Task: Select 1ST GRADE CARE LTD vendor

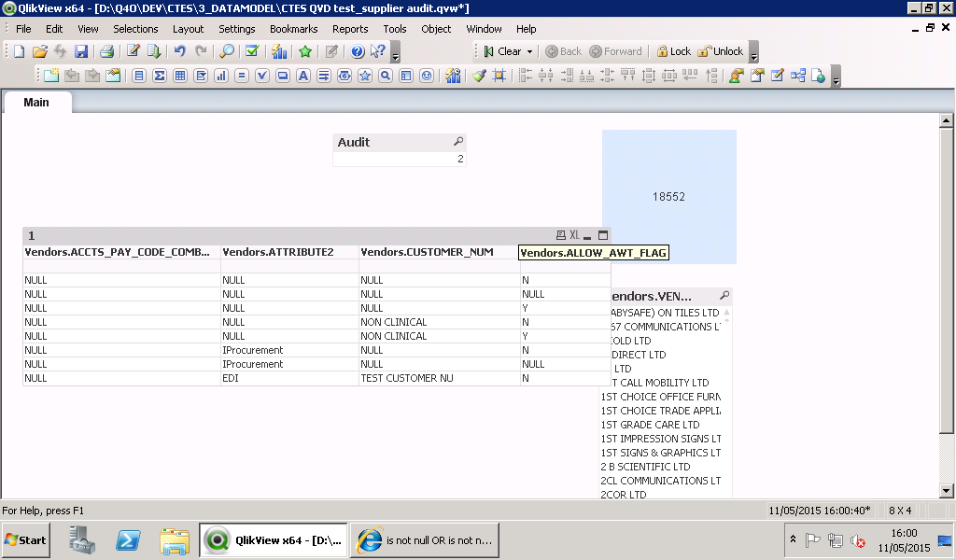Action: coord(651,425)
